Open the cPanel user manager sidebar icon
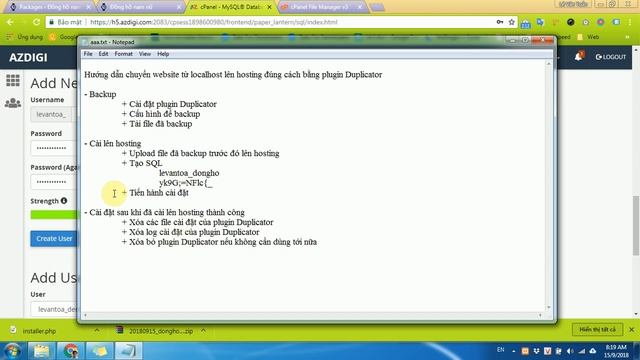The image size is (640, 360). [13, 103]
